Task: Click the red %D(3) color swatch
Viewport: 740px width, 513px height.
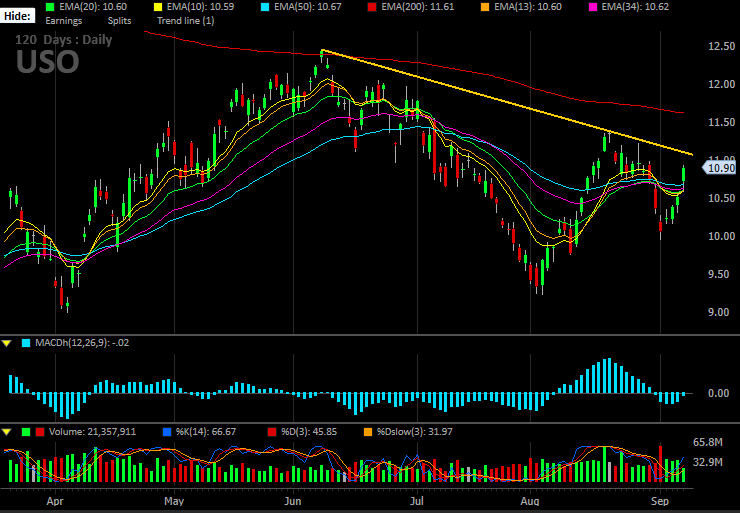Action: (272, 432)
